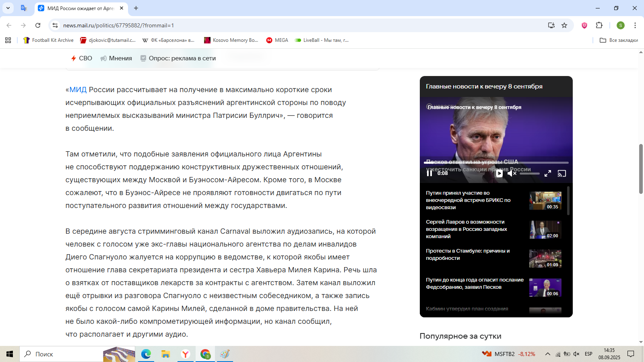This screenshot has width=644, height=362.
Task: Open ФК «Барселона» Wikipedia bookmark
Action: [x=169, y=40]
